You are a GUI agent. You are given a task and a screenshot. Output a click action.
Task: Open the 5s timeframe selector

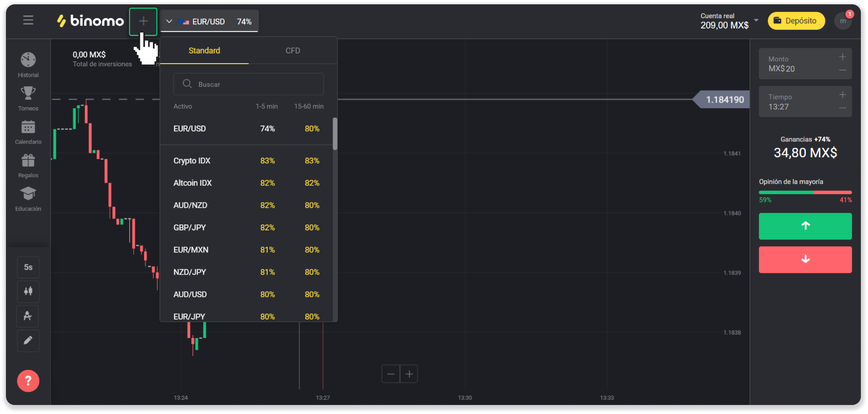28,267
